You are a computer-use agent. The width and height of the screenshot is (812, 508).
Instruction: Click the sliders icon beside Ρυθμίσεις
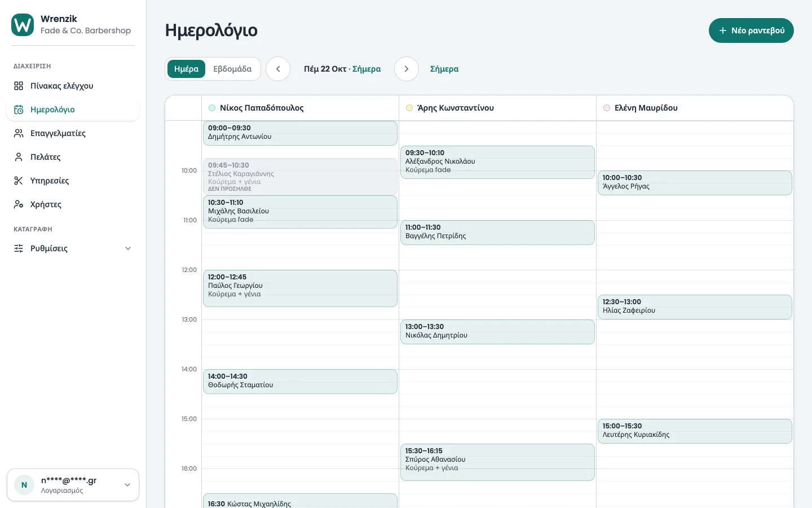click(x=19, y=248)
